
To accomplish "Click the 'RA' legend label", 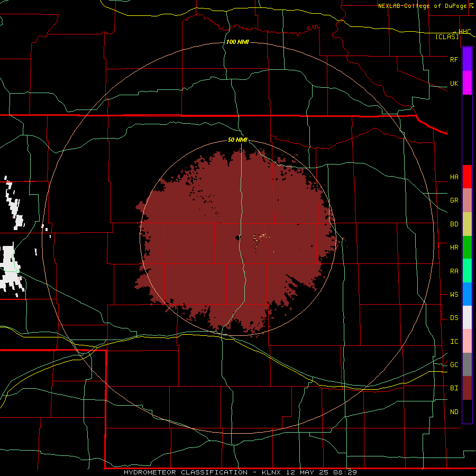I will point(454,271).
